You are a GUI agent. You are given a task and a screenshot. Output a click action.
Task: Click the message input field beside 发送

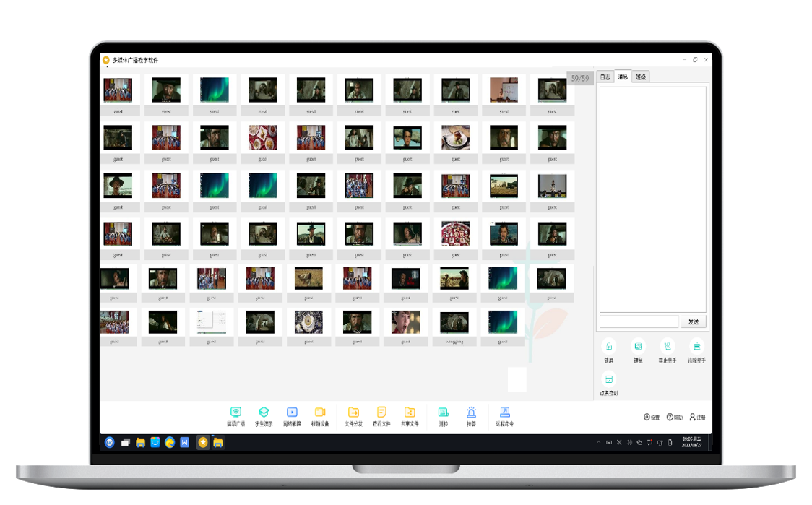(x=639, y=321)
